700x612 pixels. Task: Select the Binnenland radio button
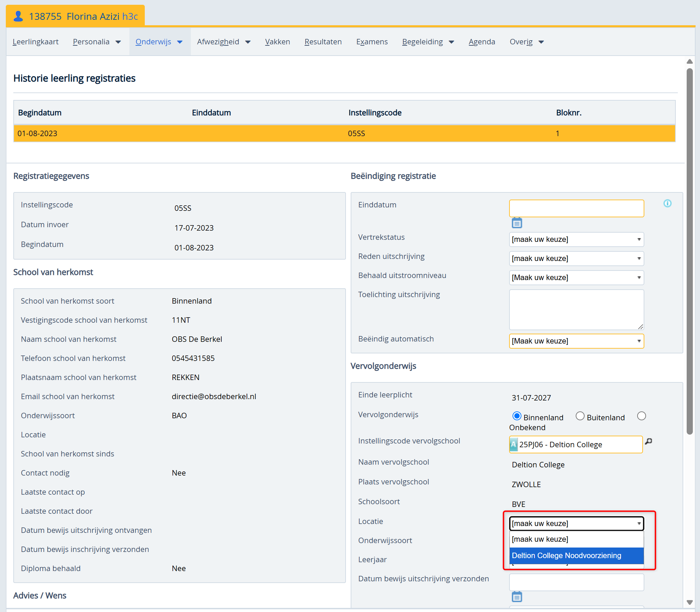(516, 416)
